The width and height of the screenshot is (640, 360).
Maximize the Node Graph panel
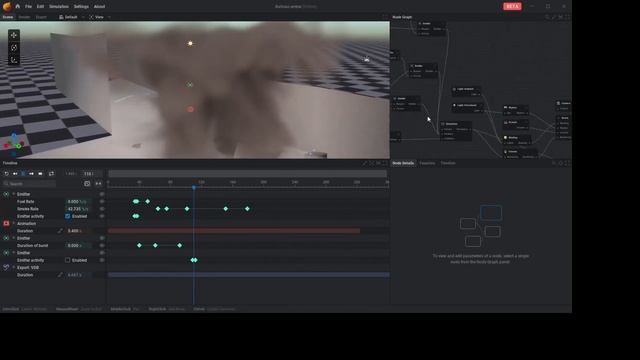tap(567, 17)
